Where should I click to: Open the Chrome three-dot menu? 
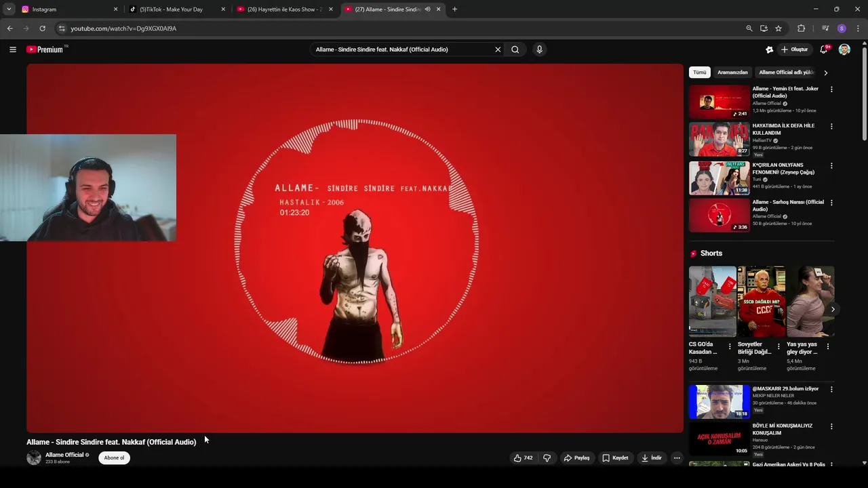click(858, 28)
